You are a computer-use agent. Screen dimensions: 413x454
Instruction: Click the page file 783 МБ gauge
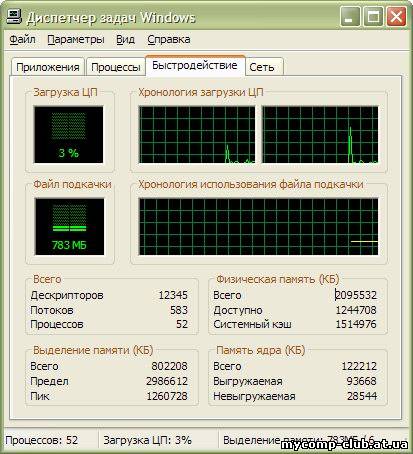tap(69, 226)
